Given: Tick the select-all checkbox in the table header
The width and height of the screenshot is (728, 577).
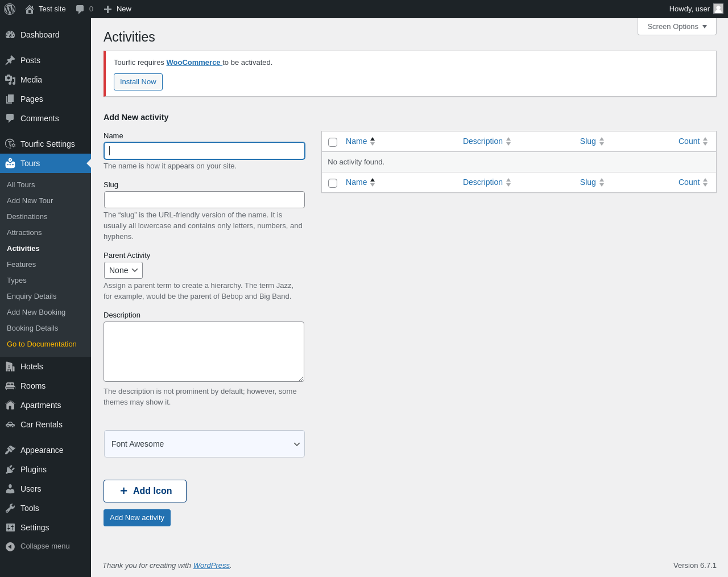Looking at the screenshot, I should [333, 142].
